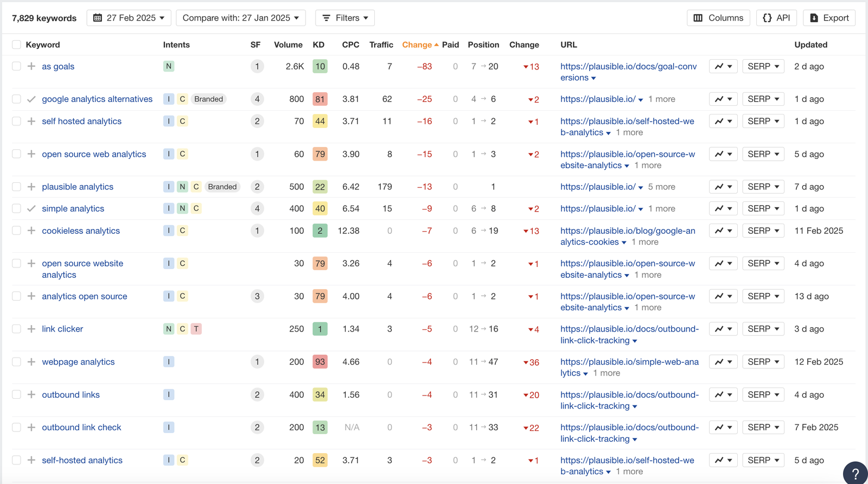The height and width of the screenshot is (484, 868).
Task: Open the trend chart icon for 'as goals'
Action: tap(723, 66)
